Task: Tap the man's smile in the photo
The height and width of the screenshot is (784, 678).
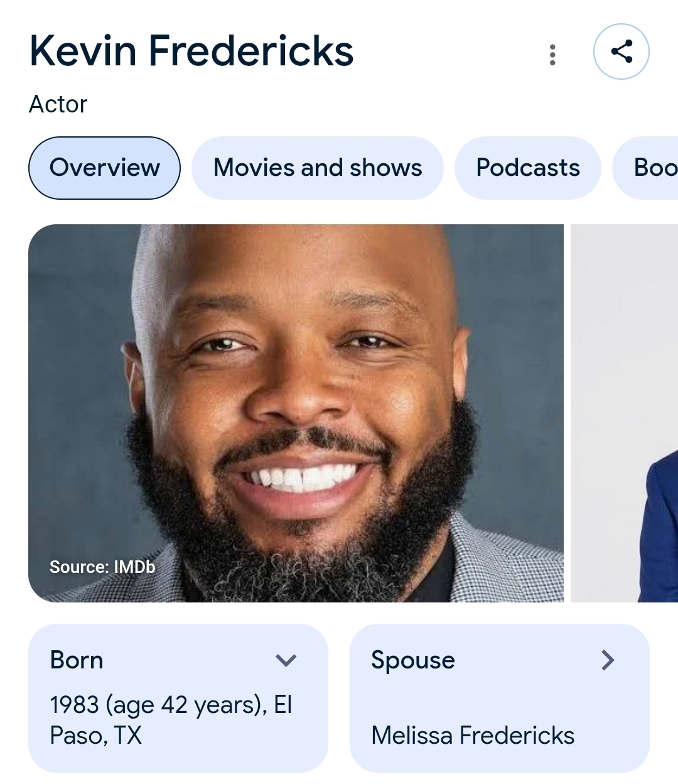Action: point(301,481)
